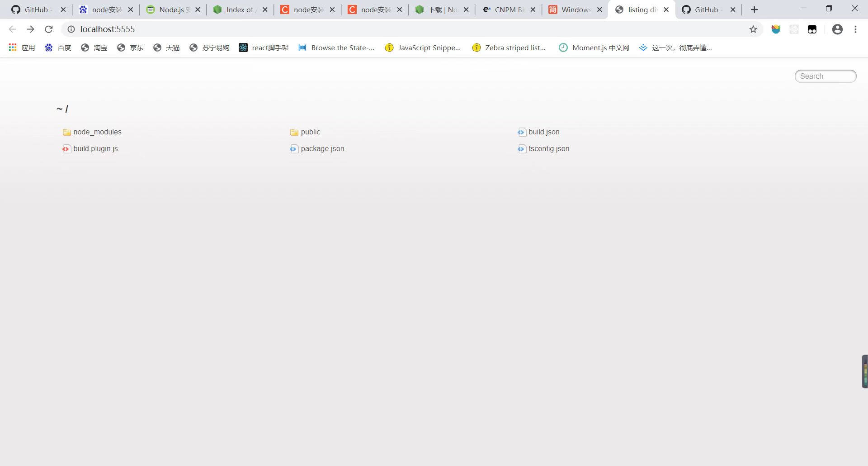Image resolution: width=868 pixels, height=466 pixels.
Task: Open the node_modules directory link
Action: click(97, 132)
